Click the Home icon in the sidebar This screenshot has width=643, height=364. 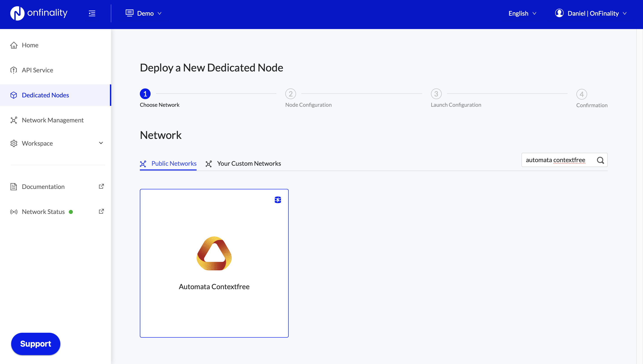(14, 45)
